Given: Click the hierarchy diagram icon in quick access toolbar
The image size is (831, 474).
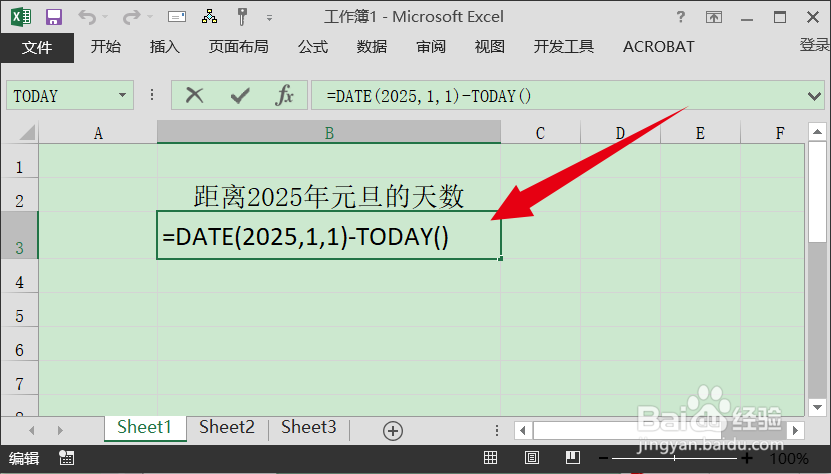Looking at the screenshot, I should [x=209, y=17].
